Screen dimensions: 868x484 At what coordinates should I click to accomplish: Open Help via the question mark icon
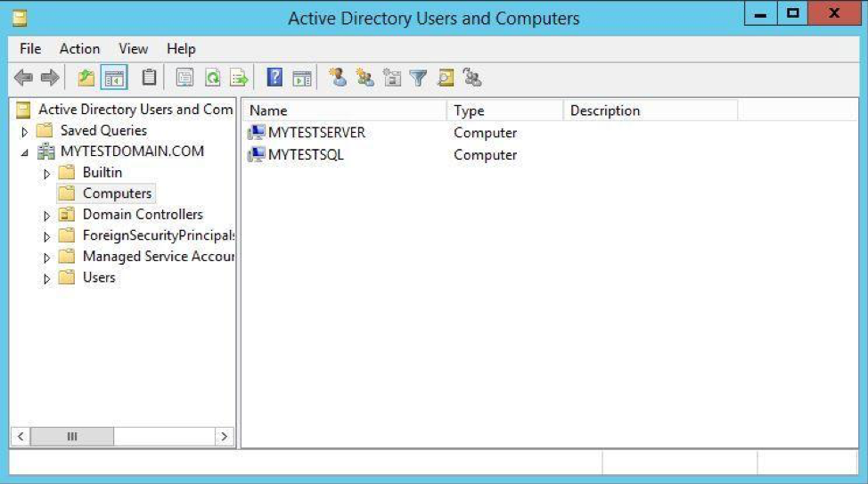275,78
